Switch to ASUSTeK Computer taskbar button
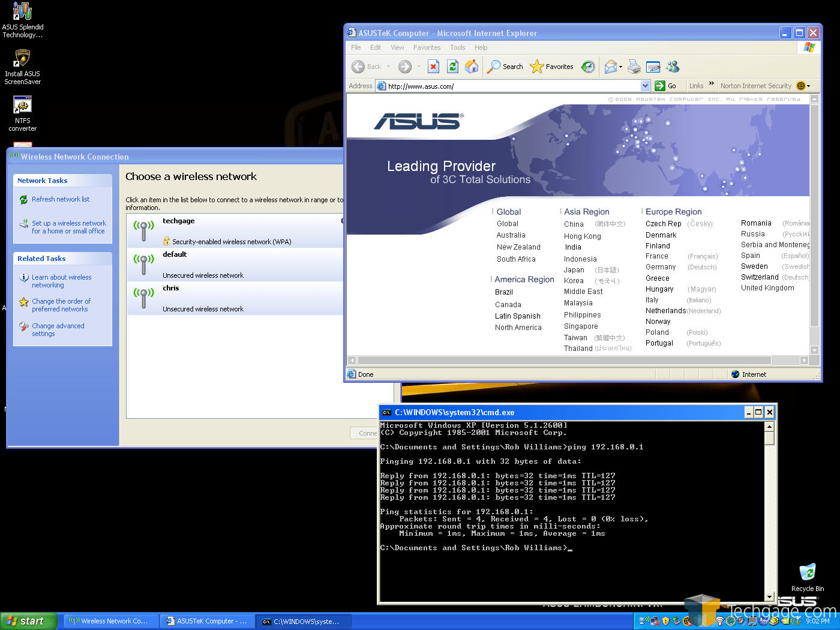840x630 pixels. (208, 621)
